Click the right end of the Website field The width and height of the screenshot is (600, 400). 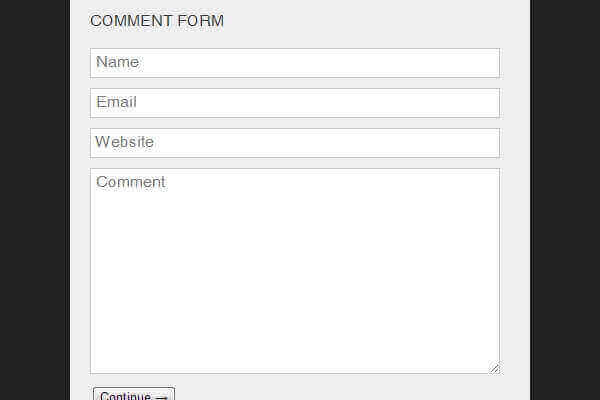click(x=485, y=143)
